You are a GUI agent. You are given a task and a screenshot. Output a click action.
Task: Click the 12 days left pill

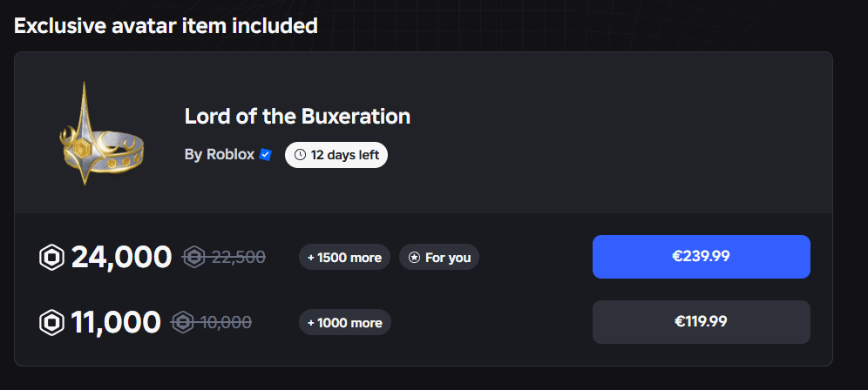coord(336,155)
